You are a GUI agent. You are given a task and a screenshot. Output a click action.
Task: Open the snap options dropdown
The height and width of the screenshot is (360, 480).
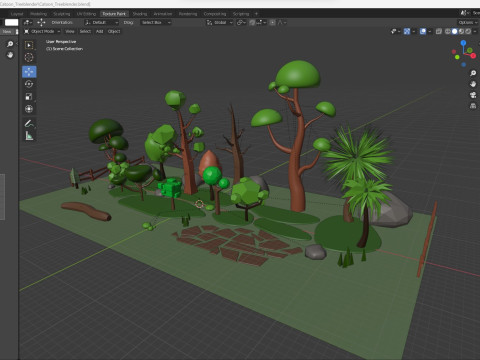pyautogui.click(x=261, y=22)
